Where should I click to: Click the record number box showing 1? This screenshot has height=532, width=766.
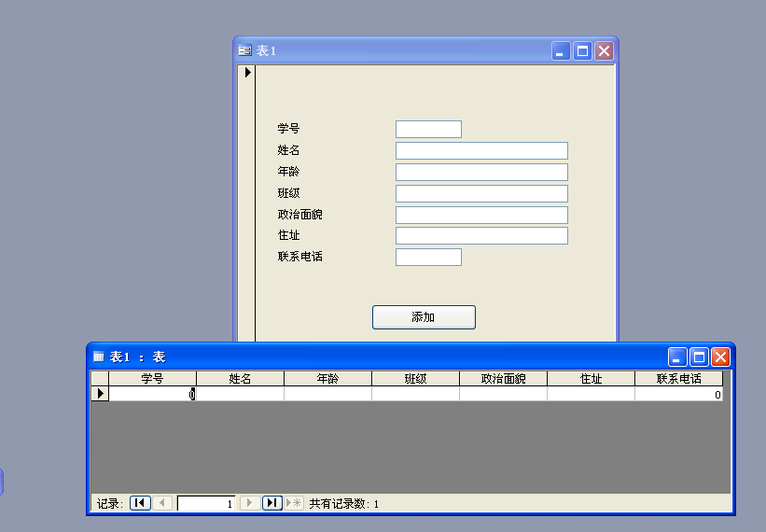[x=206, y=503]
